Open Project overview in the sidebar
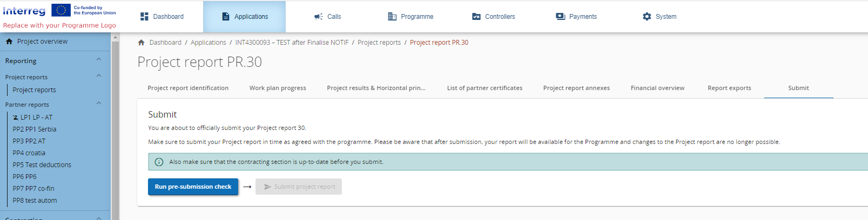The width and height of the screenshot is (868, 220). coord(42,42)
